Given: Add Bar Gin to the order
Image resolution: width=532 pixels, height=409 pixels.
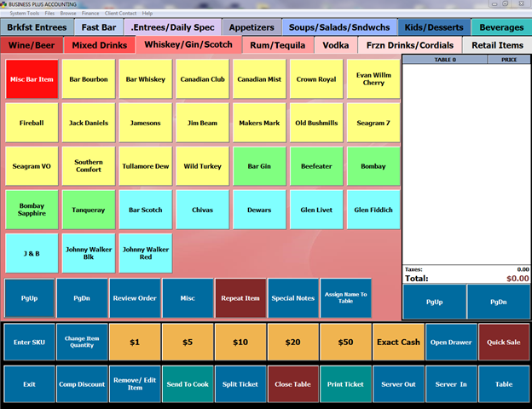Looking at the screenshot, I should click(x=259, y=166).
